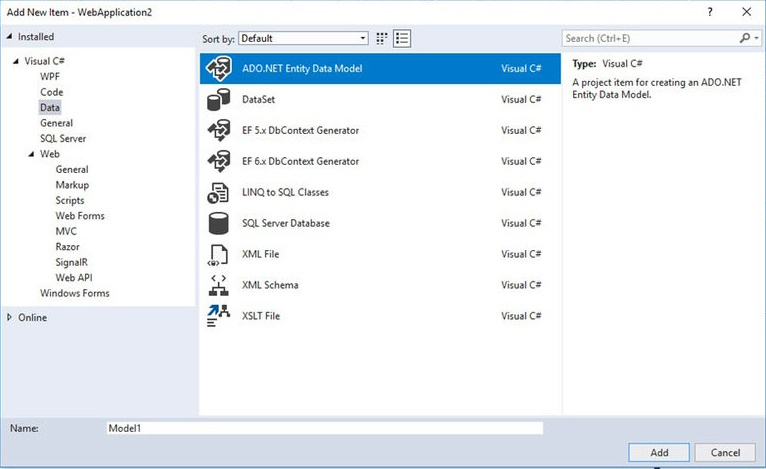Choose the EF 5.x DbContext Generator icon
Image resolution: width=766 pixels, height=469 pixels.
(x=218, y=131)
